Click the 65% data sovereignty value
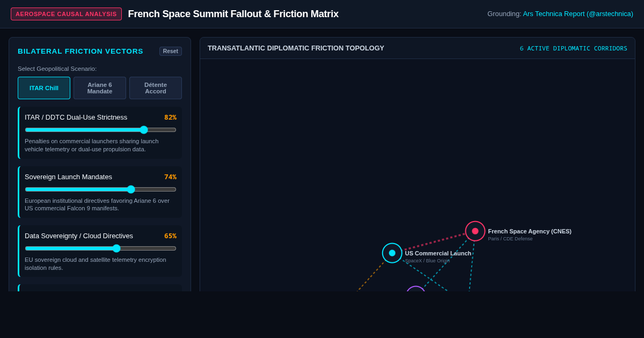The image size is (644, 338). point(170,236)
